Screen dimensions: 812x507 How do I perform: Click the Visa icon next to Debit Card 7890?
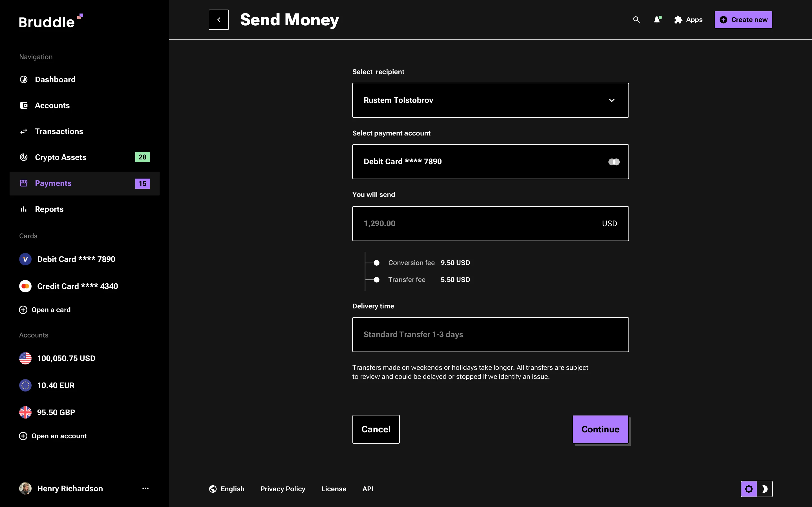coord(25,259)
